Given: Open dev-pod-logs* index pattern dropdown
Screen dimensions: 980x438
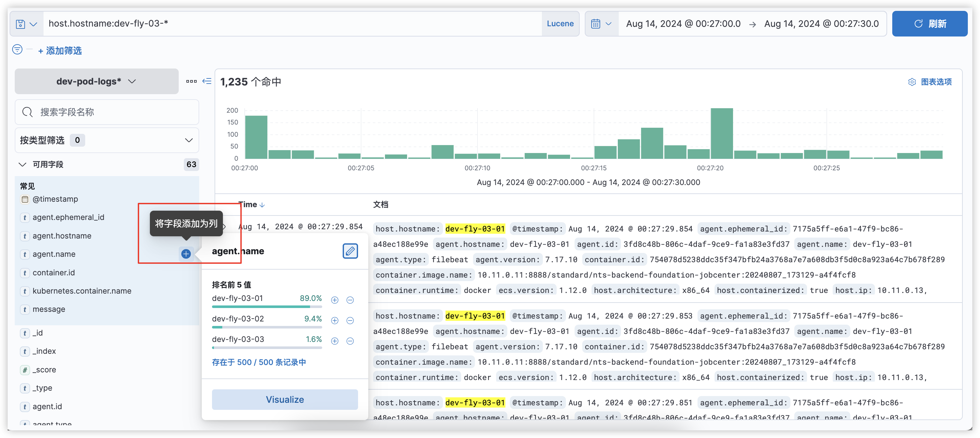Looking at the screenshot, I should pos(96,81).
